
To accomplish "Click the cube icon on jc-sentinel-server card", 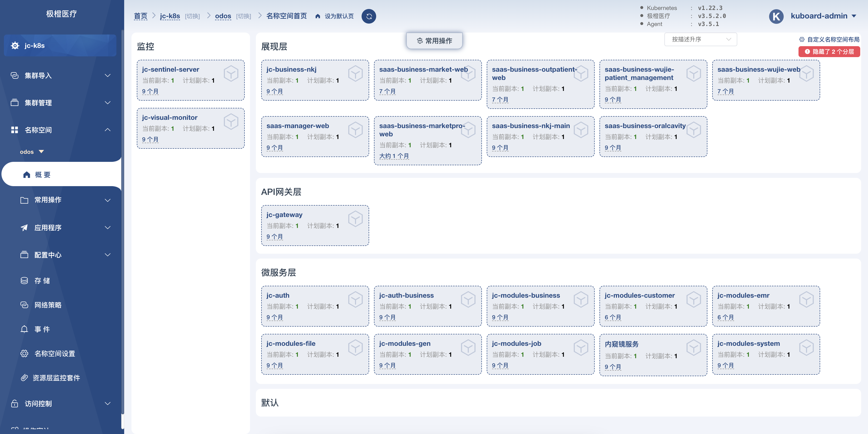I will click(x=231, y=73).
